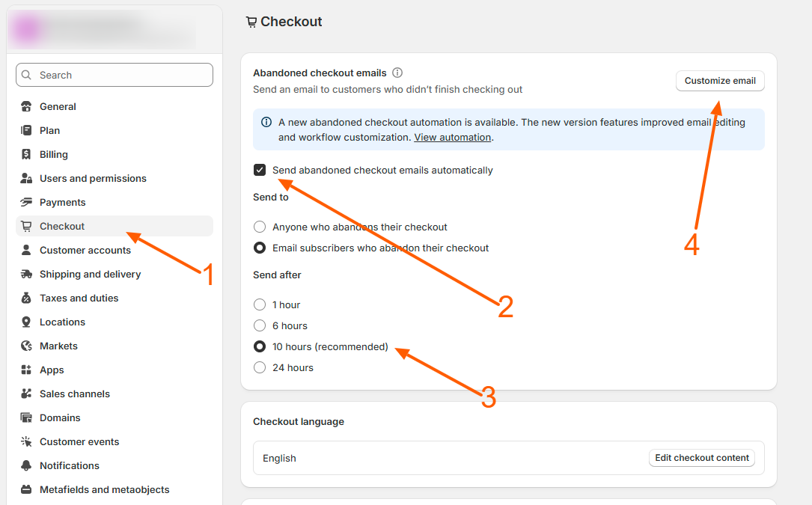Viewport: 812px width, 505px height.
Task: Click the Apps grid icon
Action: [26, 370]
